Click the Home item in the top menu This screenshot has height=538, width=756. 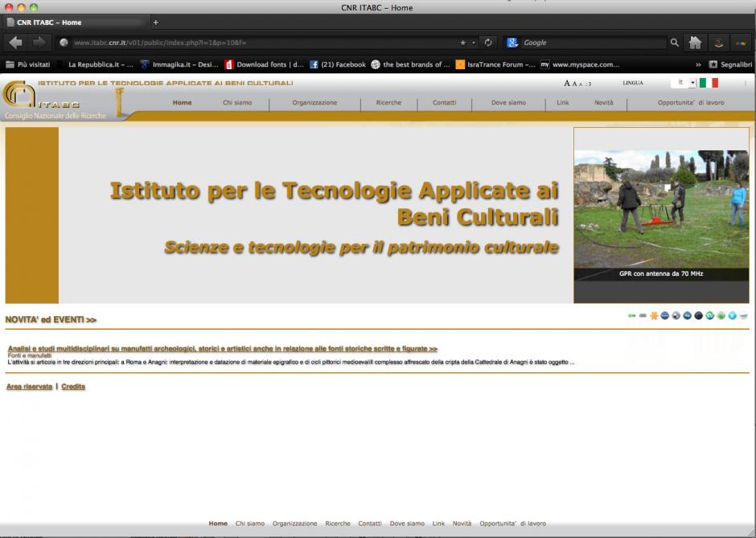pos(183,103)
